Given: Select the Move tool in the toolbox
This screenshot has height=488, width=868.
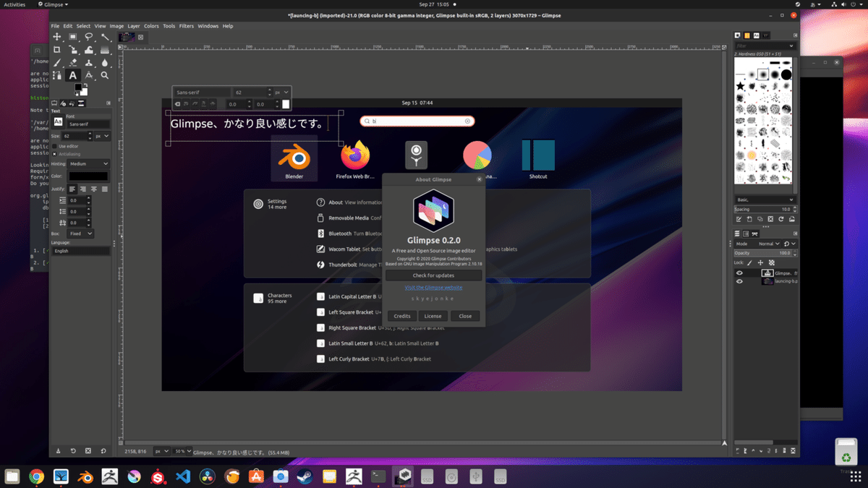Looking at the screenshot, I should (x=56, y=36).
